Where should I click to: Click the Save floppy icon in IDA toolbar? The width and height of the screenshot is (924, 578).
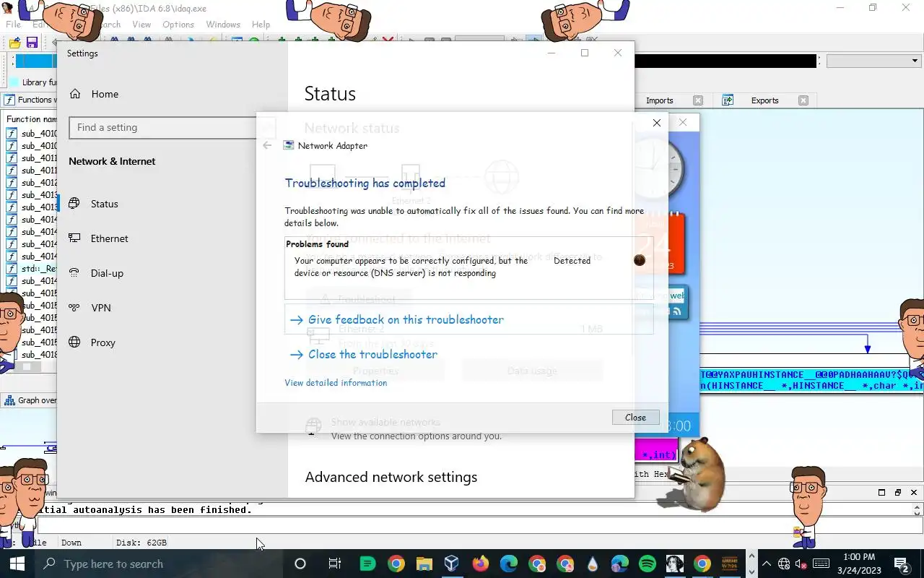pyautogui.click(x=32, y=43)
